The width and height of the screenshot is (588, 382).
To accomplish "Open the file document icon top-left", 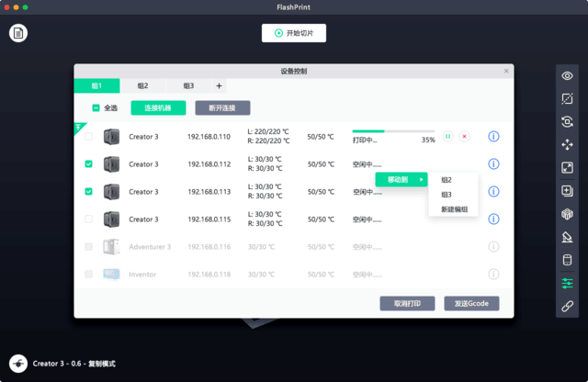I will point(18,33).
